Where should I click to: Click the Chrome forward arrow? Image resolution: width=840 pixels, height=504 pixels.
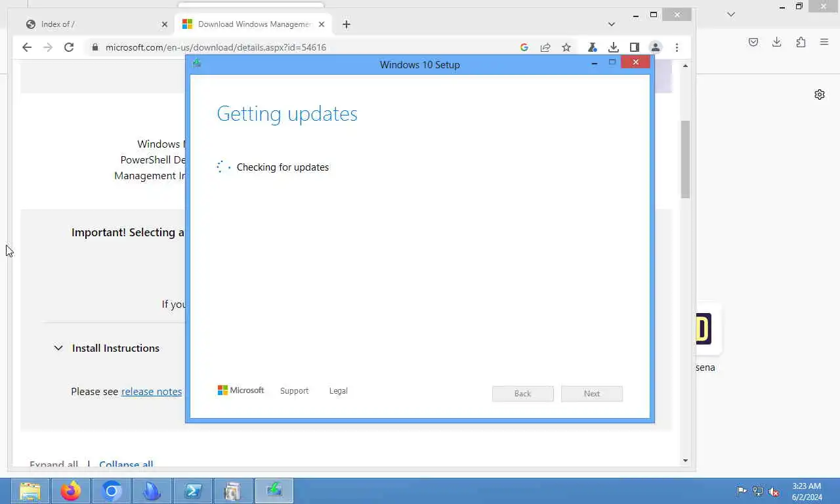click(x=48, y=47)
